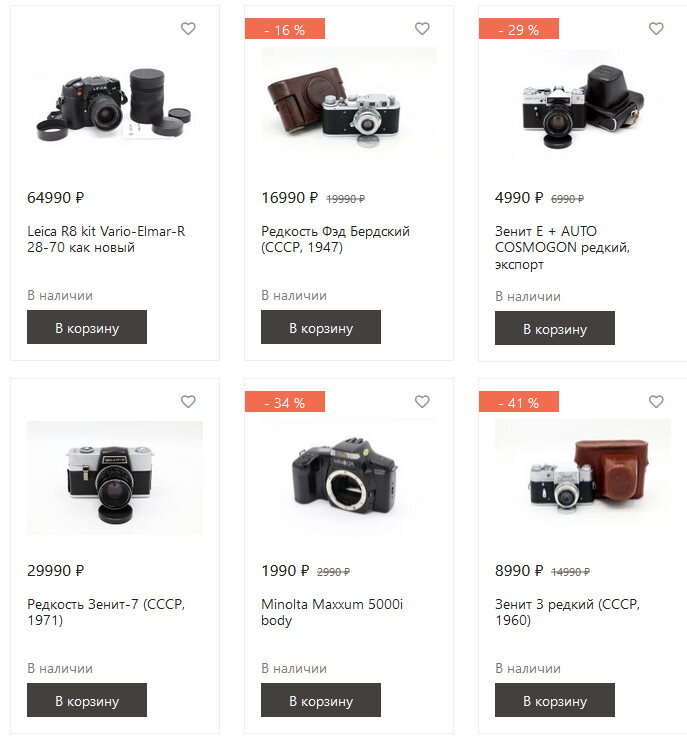Add Фэд Бердский camera to wishlist heart
The image size is (687, 736).
click(x=422, y=29)
